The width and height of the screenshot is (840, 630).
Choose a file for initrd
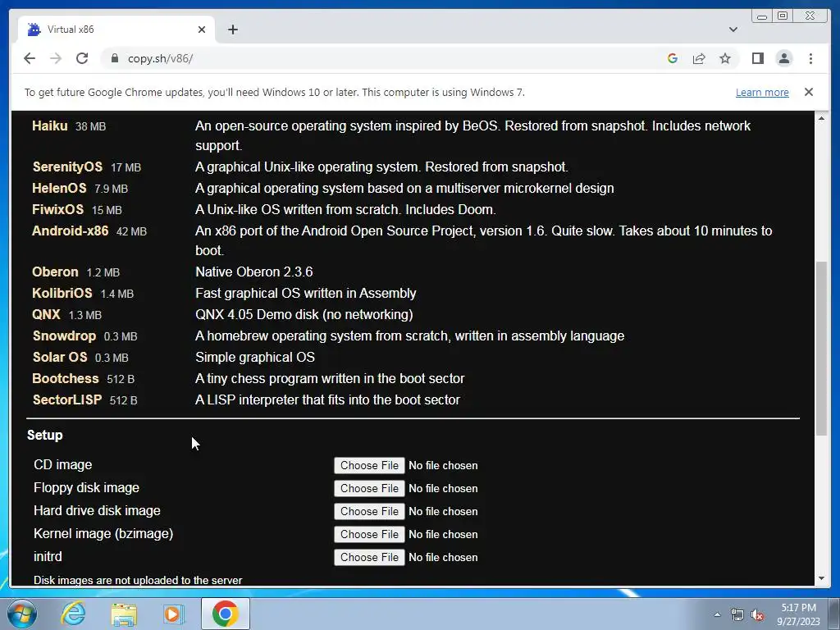tap(369, 558)
